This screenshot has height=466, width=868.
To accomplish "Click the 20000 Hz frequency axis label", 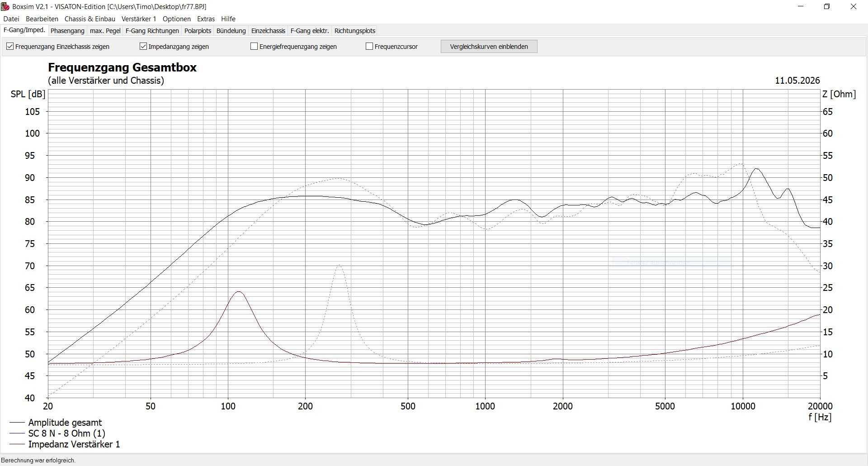I will [820, 406].
